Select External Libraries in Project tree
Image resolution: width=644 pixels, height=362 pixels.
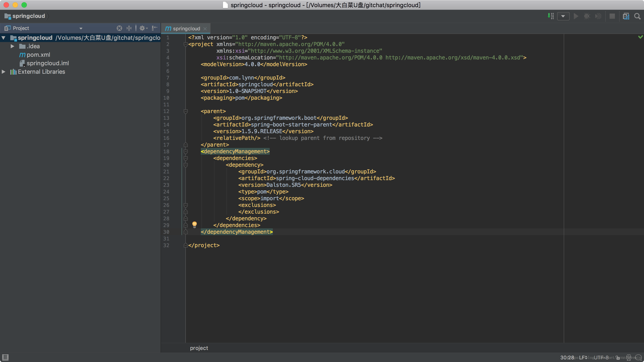click(x=41, y=72)
